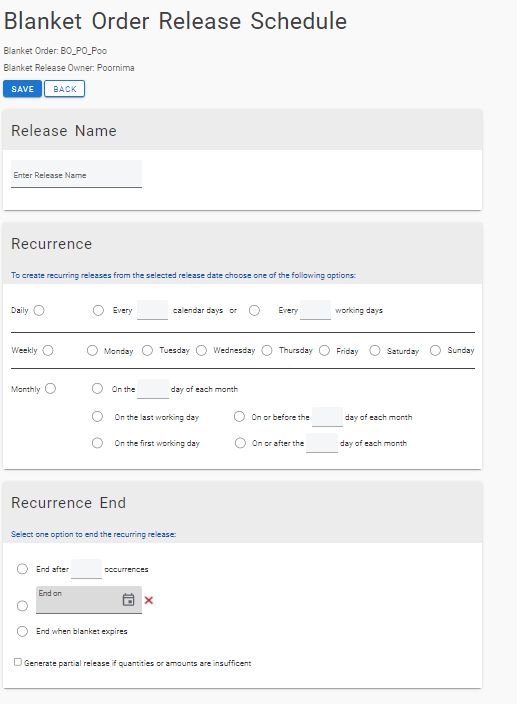The image size is (517, 704).
Task: Select the Daily recurrence radio button
Action: (x=39, y=310)
